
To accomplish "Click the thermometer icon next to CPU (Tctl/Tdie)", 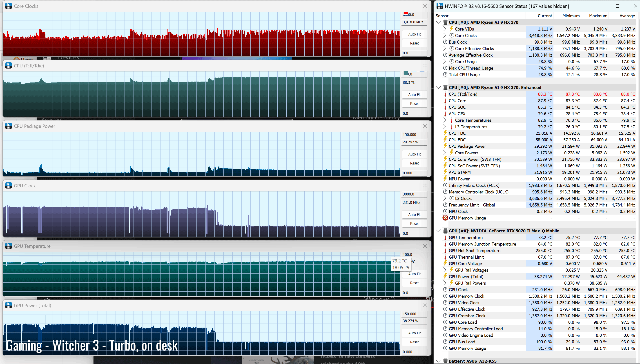I will click(445, 94).
